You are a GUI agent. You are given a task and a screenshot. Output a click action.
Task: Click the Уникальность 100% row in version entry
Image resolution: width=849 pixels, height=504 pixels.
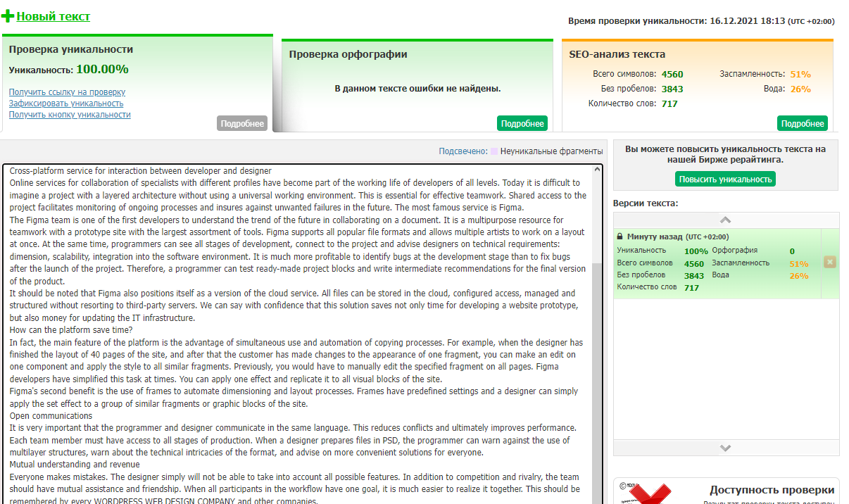(662, 251)
